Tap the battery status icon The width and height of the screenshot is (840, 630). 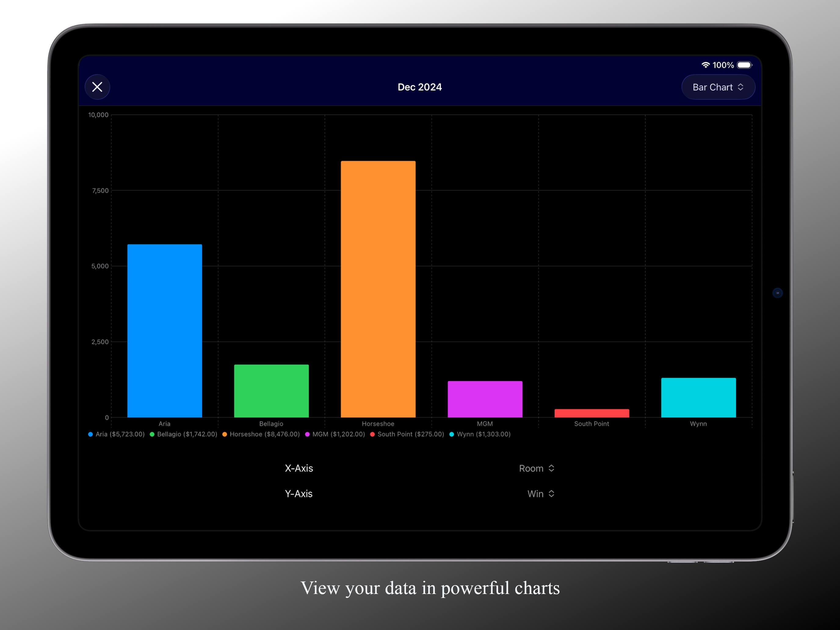[x=744, y=65]
